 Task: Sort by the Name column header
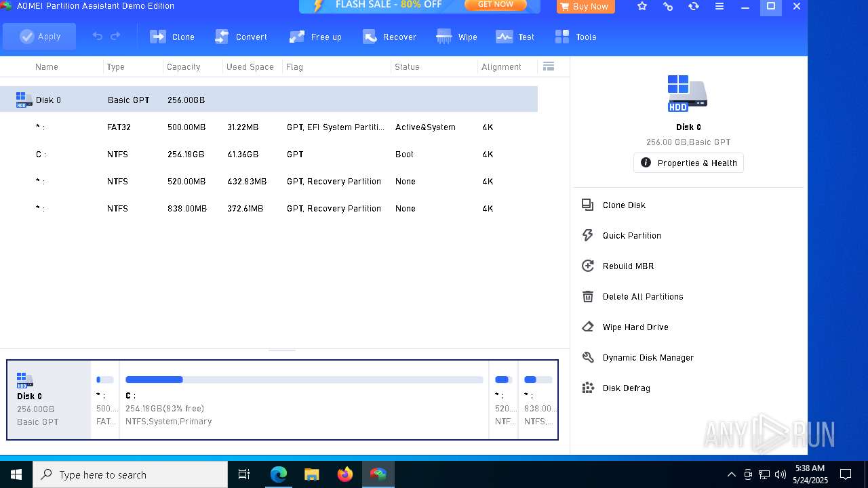point(47,67)
